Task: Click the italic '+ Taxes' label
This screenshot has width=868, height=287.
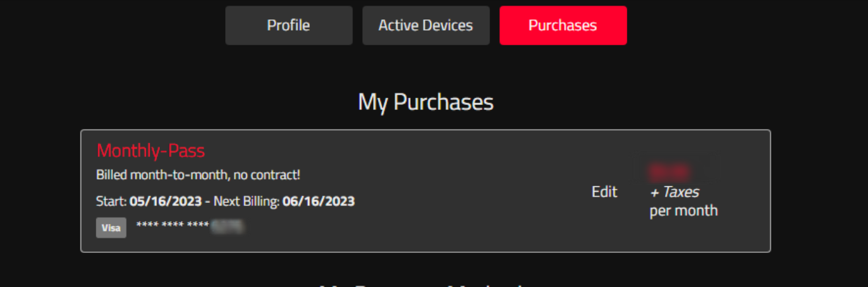Action: [x=674, y=192]
